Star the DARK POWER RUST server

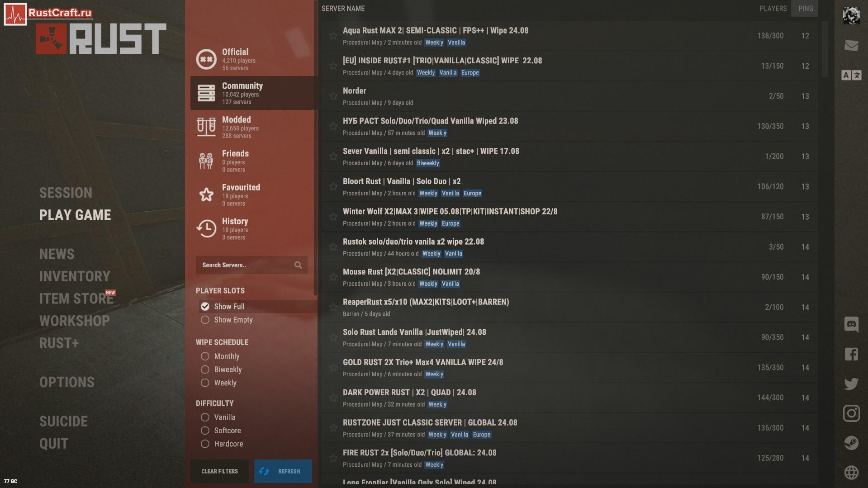333,398
